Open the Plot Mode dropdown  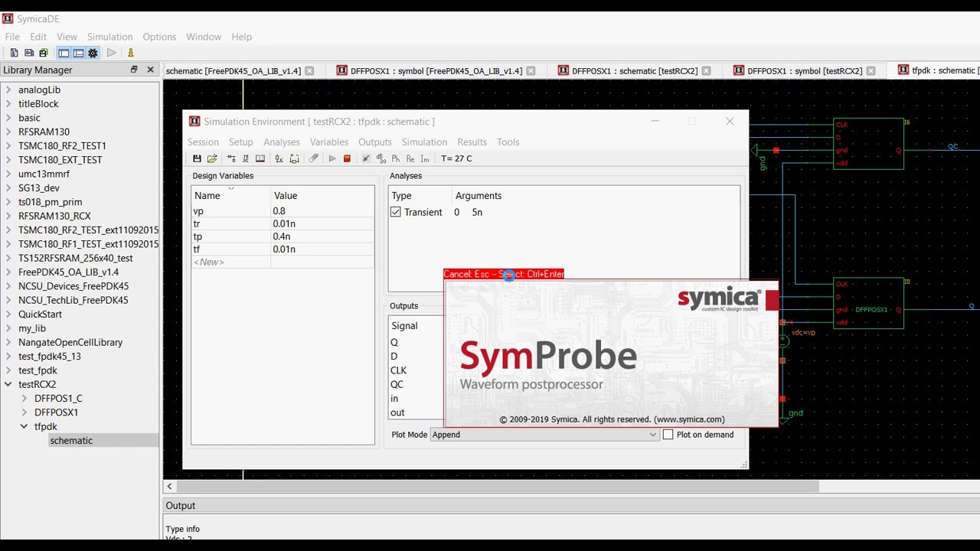(x=544, y=435)
